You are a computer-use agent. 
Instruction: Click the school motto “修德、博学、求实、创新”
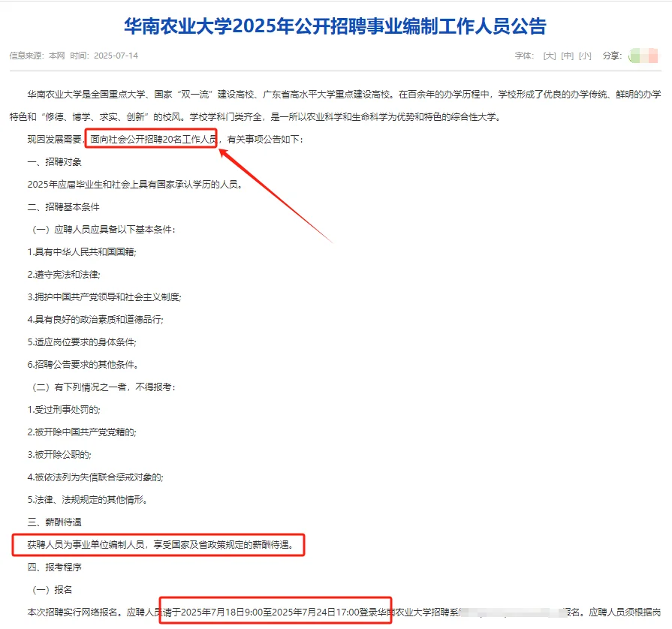93,117
